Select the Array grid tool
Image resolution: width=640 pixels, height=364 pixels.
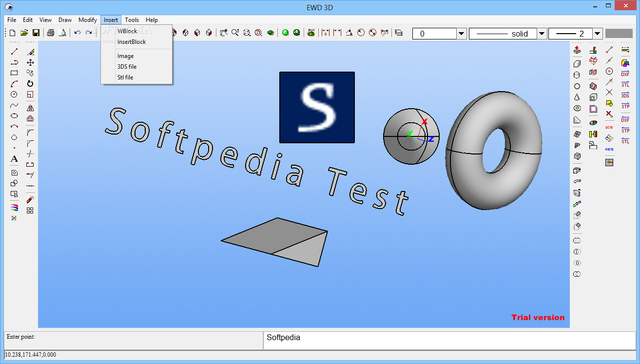pyautogui.click(x=30, y=211)
